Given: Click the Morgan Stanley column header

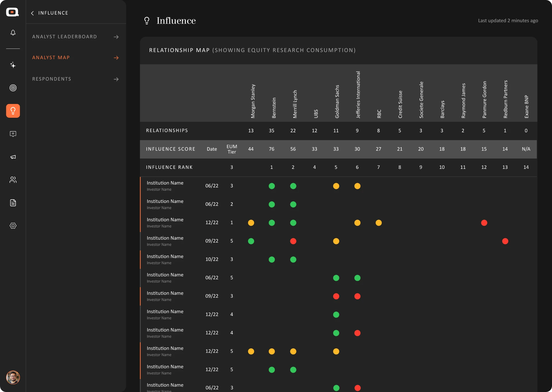Looking at the screenshot, I should (x=253, y=101).
